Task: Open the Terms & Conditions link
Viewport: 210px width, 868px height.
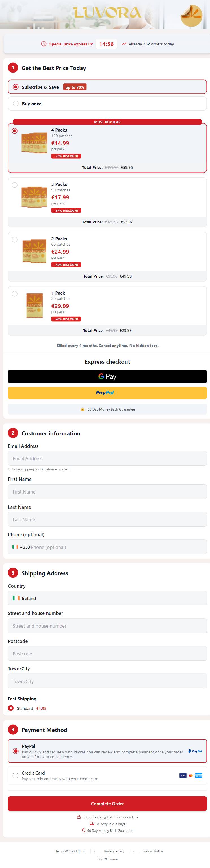Action: pos(70,851)
